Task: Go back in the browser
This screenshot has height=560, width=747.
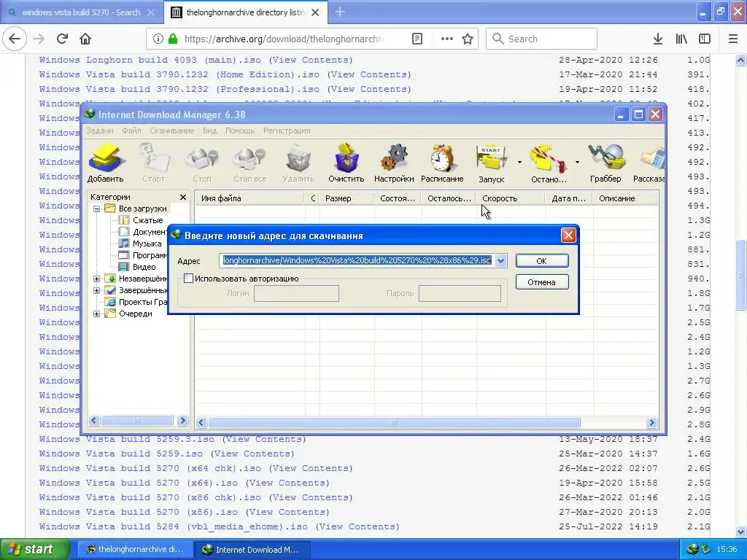Action: click(x=15, y=39)
